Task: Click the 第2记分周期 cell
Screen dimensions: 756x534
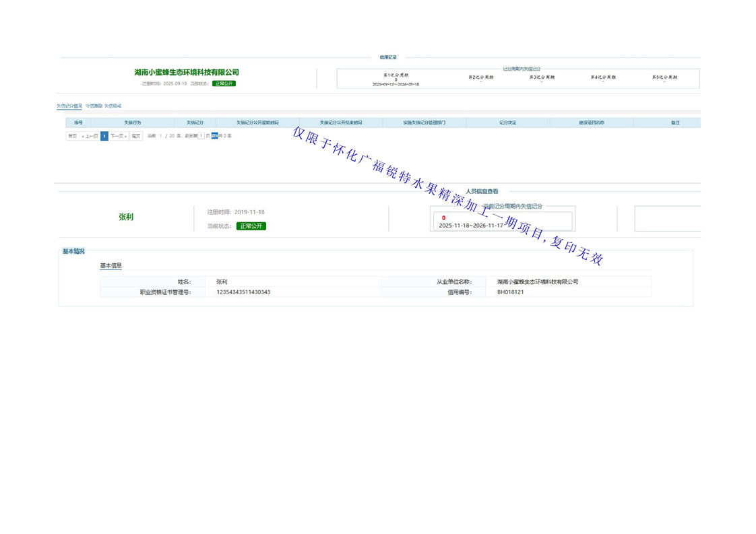Action: [480, 77]
